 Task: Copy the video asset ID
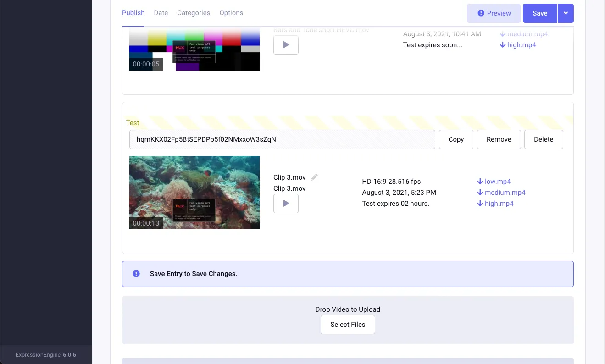click(x=456, y=139)
